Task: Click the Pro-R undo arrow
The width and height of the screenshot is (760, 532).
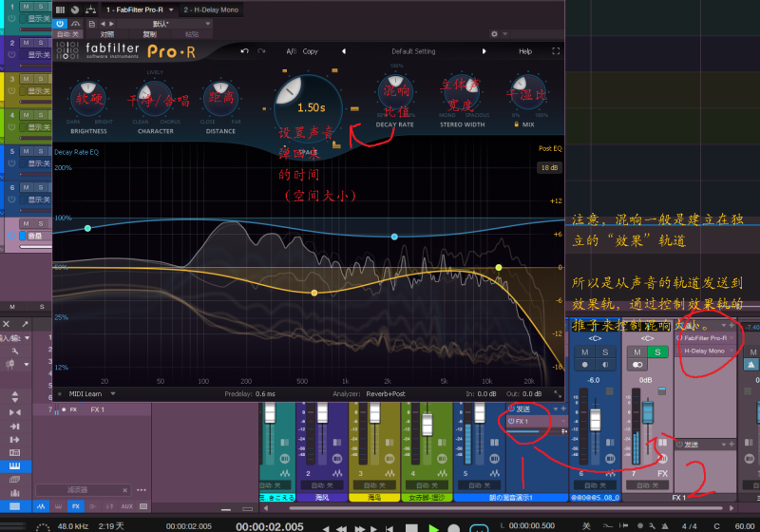Action: click(x=244, y=51)
